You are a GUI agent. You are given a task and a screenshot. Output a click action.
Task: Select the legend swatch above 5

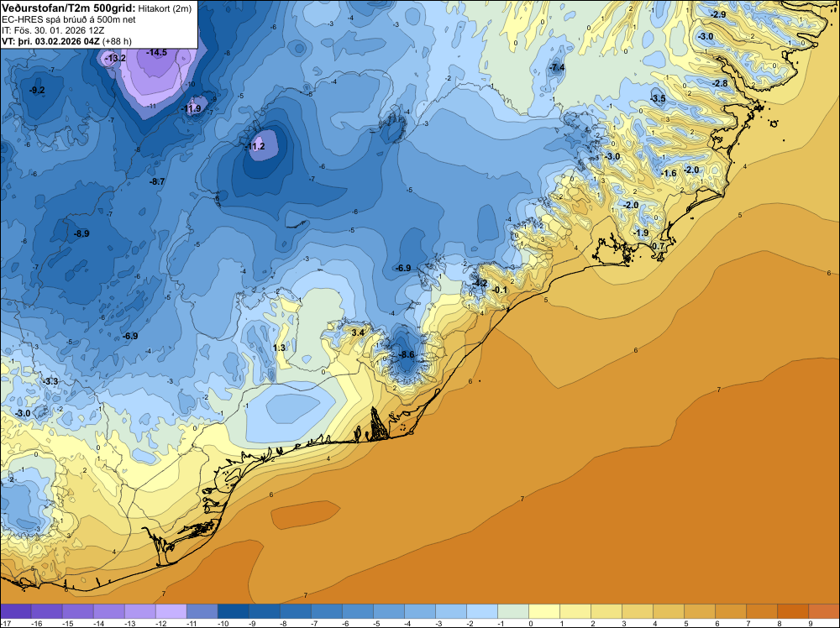point(700,611)
